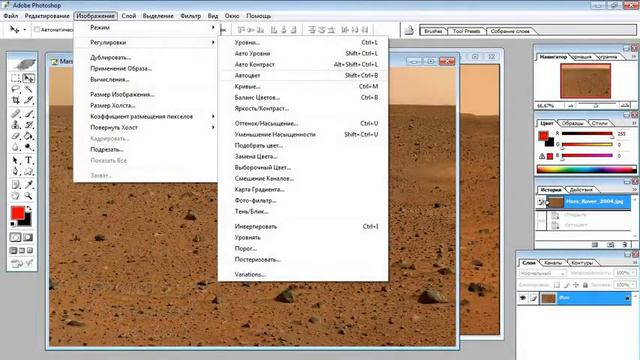
Task: Set history brush source for Mars_Rover snapshot
Action: [x=541, y=202]
